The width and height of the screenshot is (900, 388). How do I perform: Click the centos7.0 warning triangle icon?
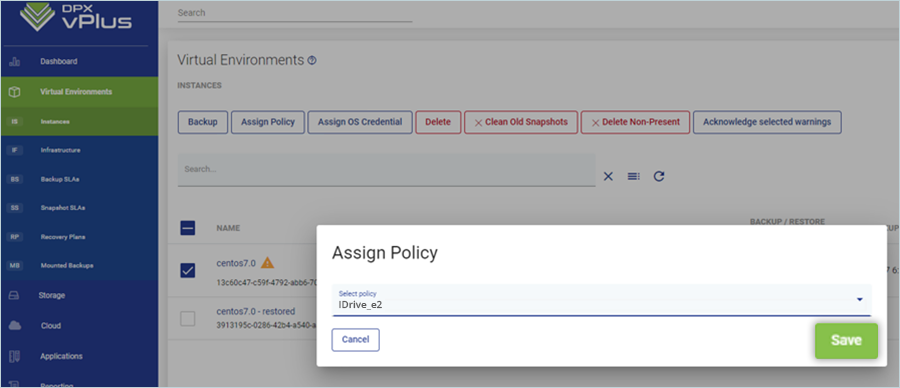[x=267, y=263]
